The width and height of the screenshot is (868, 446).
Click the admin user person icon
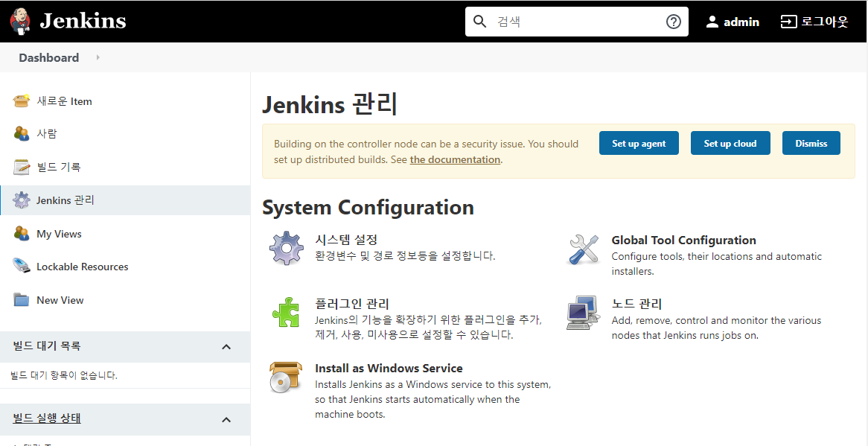pos(712,22)
